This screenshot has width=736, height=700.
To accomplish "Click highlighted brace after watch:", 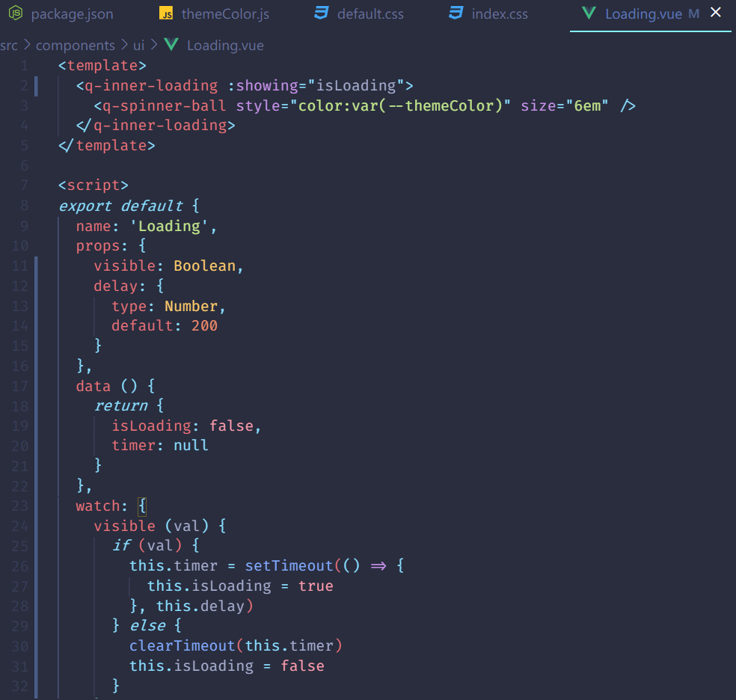I will (x=142, y=506).
